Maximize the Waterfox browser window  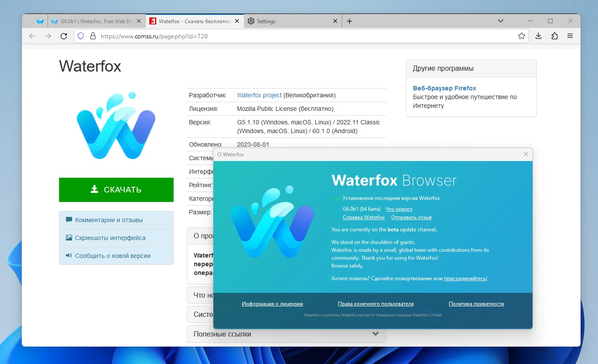click(550, 21)
